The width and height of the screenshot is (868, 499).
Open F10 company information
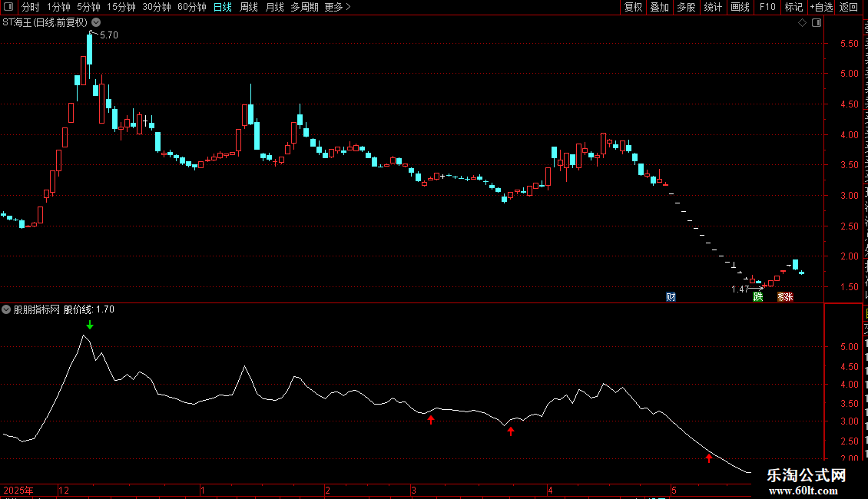click(x=767, y=7)
